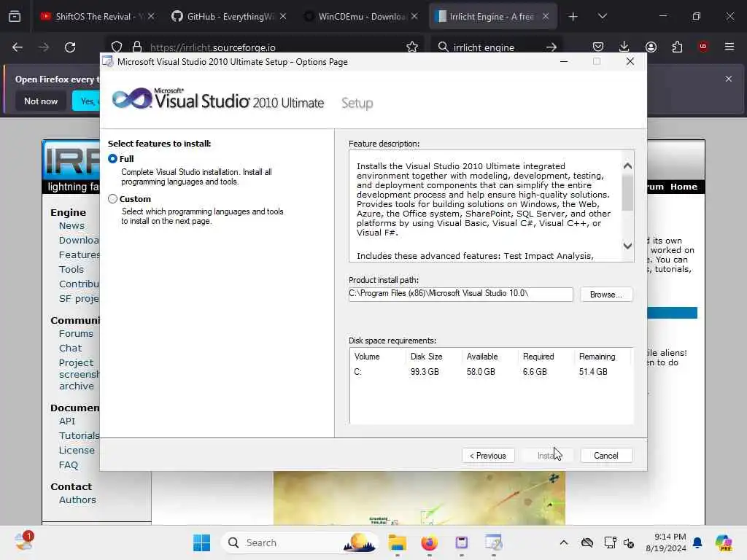Open API documentation link in sidebar
This screenshot has width=747, height=560.
coord(67,421)
